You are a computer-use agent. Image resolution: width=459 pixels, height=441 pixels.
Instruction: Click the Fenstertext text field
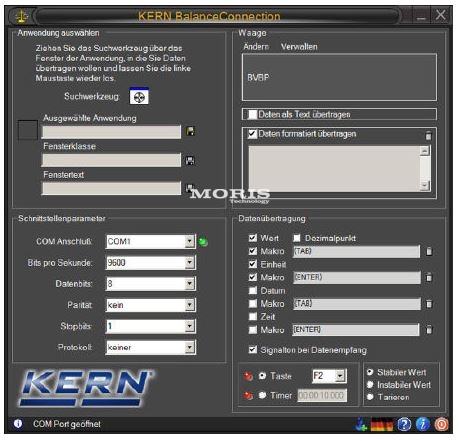(x=111, y=188)
